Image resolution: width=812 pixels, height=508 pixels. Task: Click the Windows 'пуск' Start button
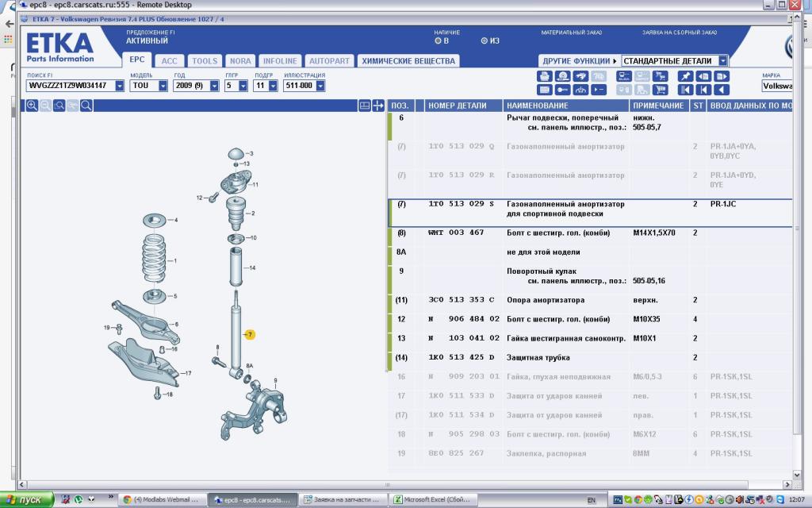[x=26, y=500]
